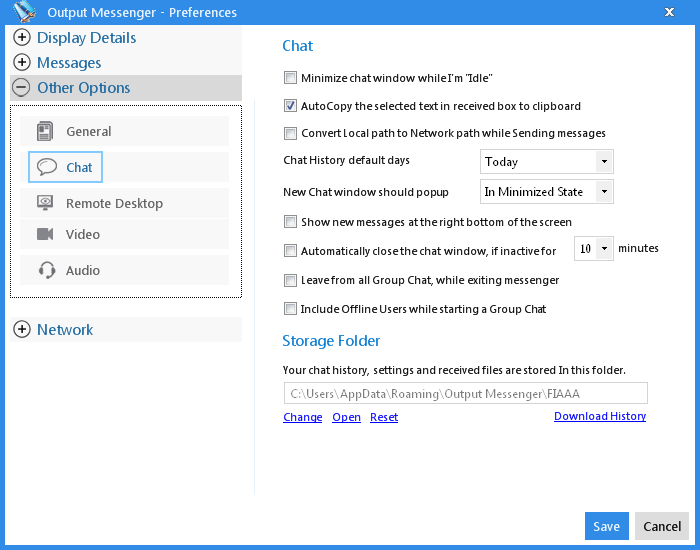This screenshot has height=550, width=700.
Task: Click the Reset storage folder link
Action: coord(384,417)
